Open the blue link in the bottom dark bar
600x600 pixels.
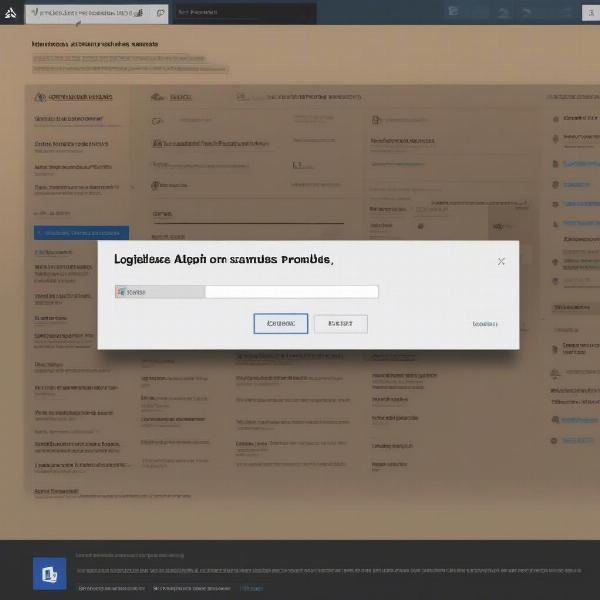pyautogui.click(x=251, y=588)
